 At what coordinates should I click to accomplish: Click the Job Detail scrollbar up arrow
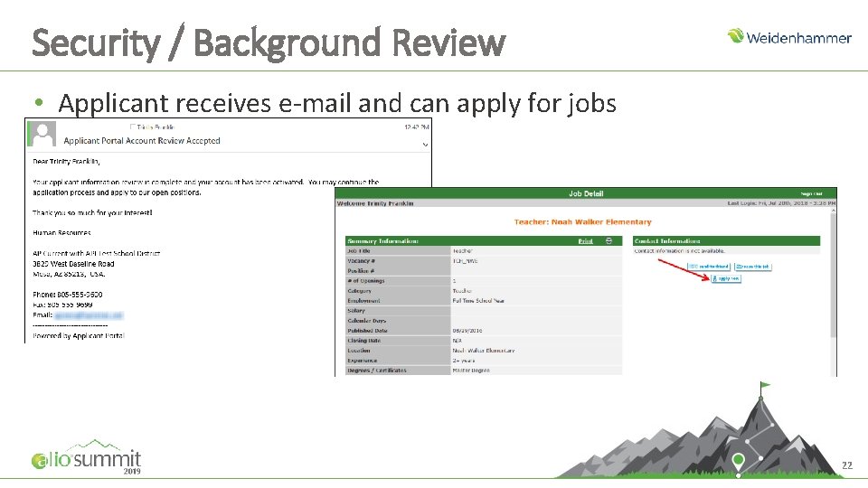[833, 211]
